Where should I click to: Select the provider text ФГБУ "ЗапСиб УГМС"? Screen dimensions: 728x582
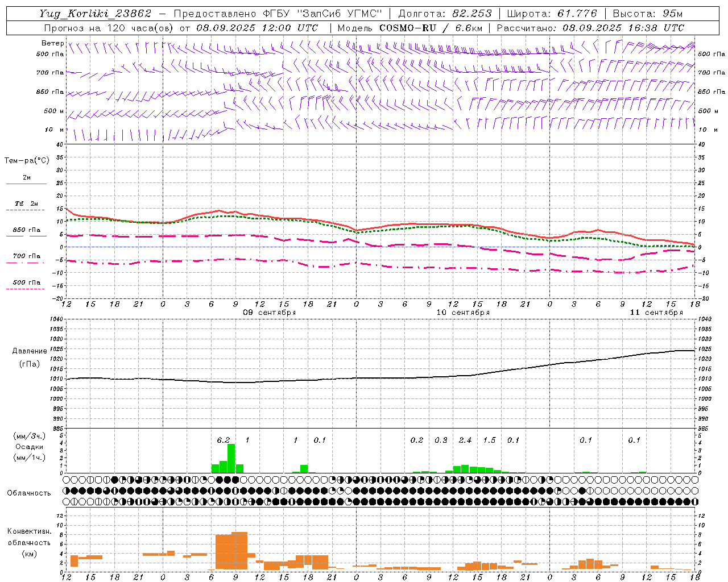pyautogui.click(x=322, y=14)
